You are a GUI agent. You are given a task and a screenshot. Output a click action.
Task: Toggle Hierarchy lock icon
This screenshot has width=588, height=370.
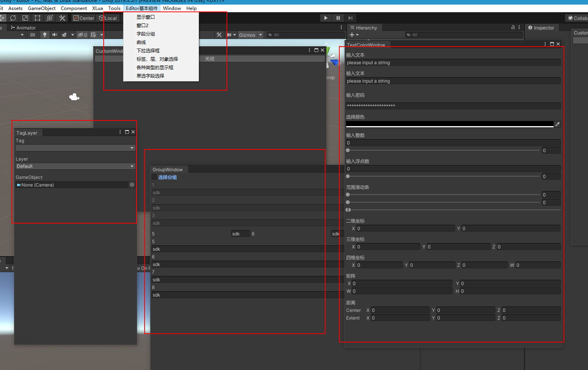tap(513, 28)
